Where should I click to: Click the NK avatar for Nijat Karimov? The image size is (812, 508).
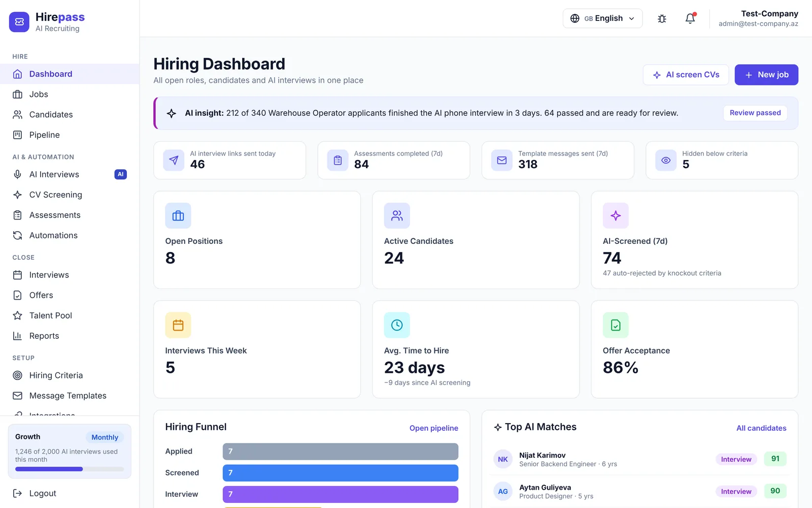click(503, 459)
